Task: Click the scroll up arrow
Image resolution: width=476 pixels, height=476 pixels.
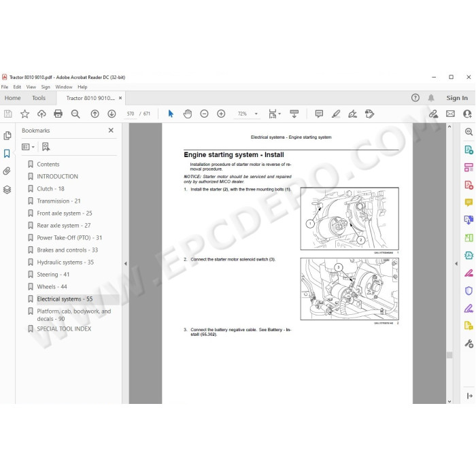Action: tap(449, 126)
